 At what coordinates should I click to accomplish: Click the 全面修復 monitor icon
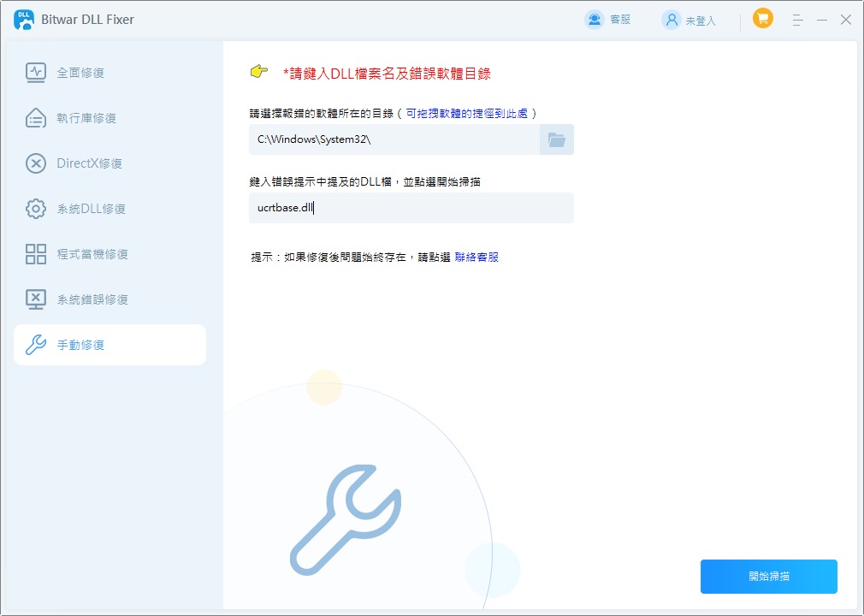coord(36,73)
